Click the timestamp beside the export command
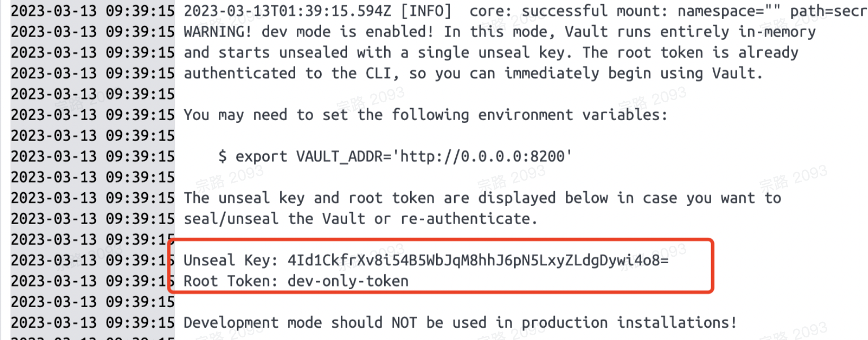Image resolution: width=868 pixels, height=340 pixels. coord(93,156)
